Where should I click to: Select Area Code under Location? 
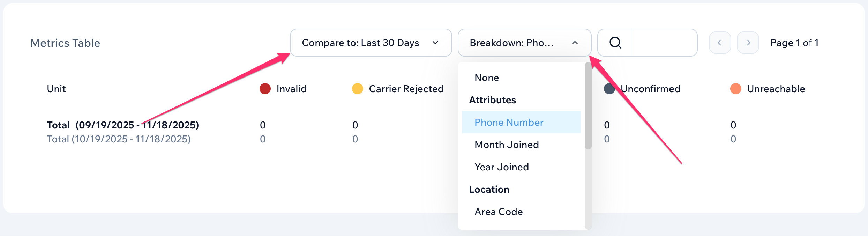499,212
